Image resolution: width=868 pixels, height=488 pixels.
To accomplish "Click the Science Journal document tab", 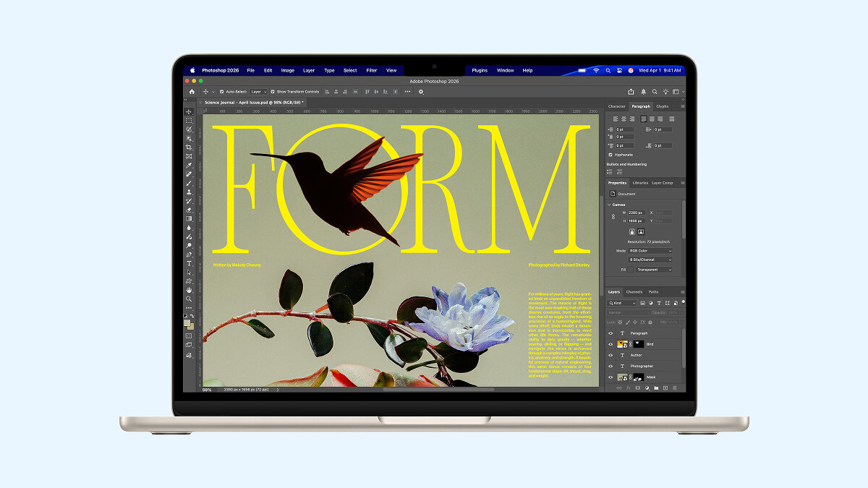I will 254,102.
